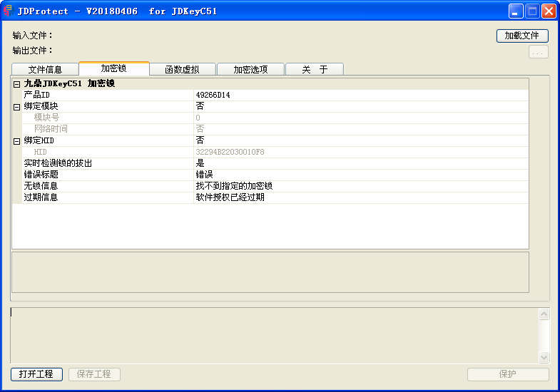The width and height of the screenshot is (560, 392).
Task: Click the output file browse "..." button
Action: coord(538,52)
